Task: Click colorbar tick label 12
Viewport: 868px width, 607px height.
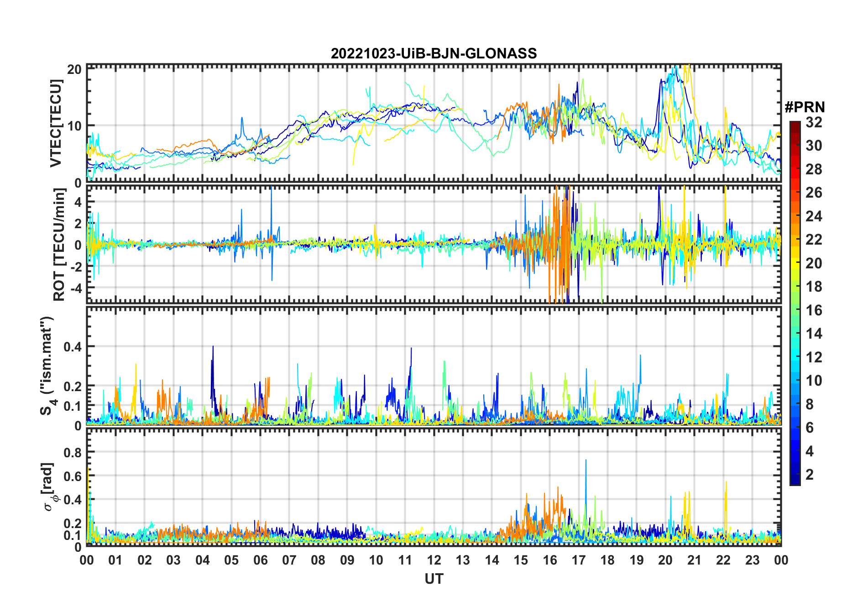Action: click(814, 357)
